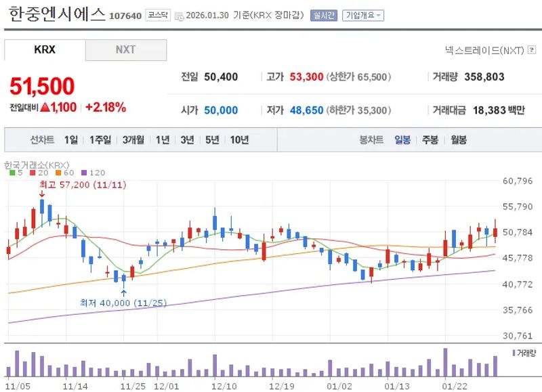Select the 10년 line chart period
Image resolution: width=542 pixels, height=392 pixels.
239,140
